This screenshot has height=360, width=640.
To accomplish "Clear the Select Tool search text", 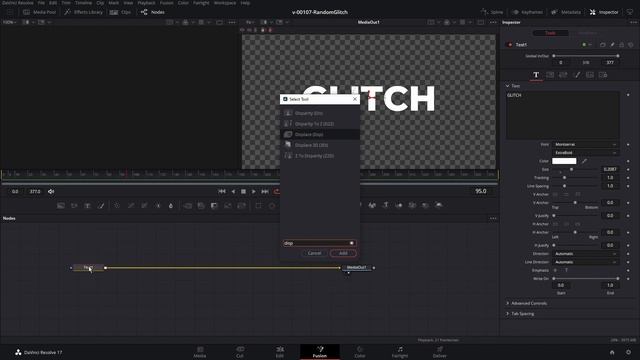I will (352, 243).
